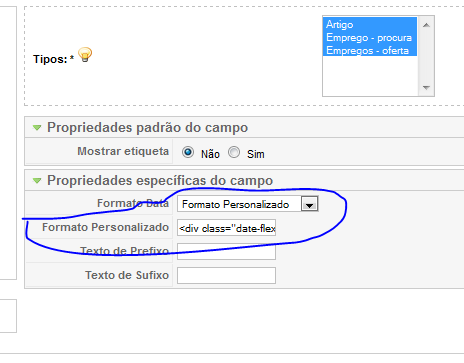
Task: Select Emprego - procura in Tipos list
Action: (370, 37)
